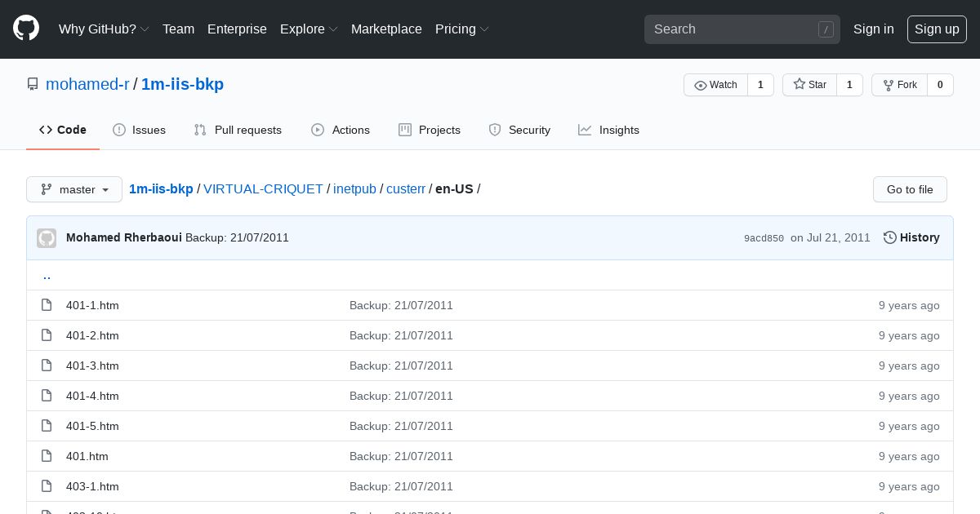Open file 401-2.htm
The image size is (980, 514).
tap(92, 335)
